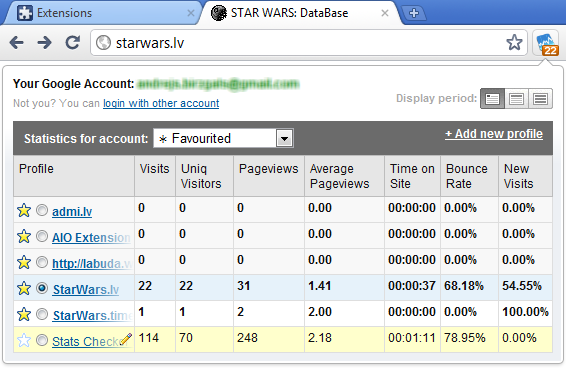Switch to the Extensions tab
Image resolution: width=566 pixels, height=389 pixels.
tap(103, 13)
